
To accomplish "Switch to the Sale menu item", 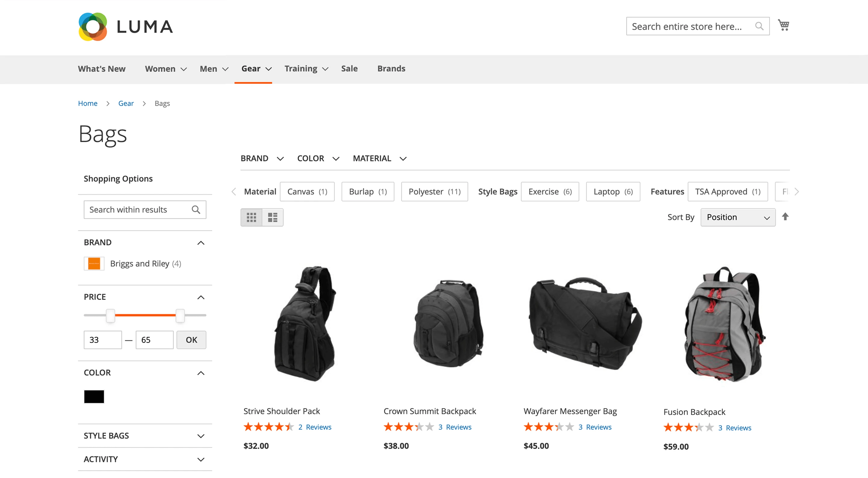I will pos(350,68).
